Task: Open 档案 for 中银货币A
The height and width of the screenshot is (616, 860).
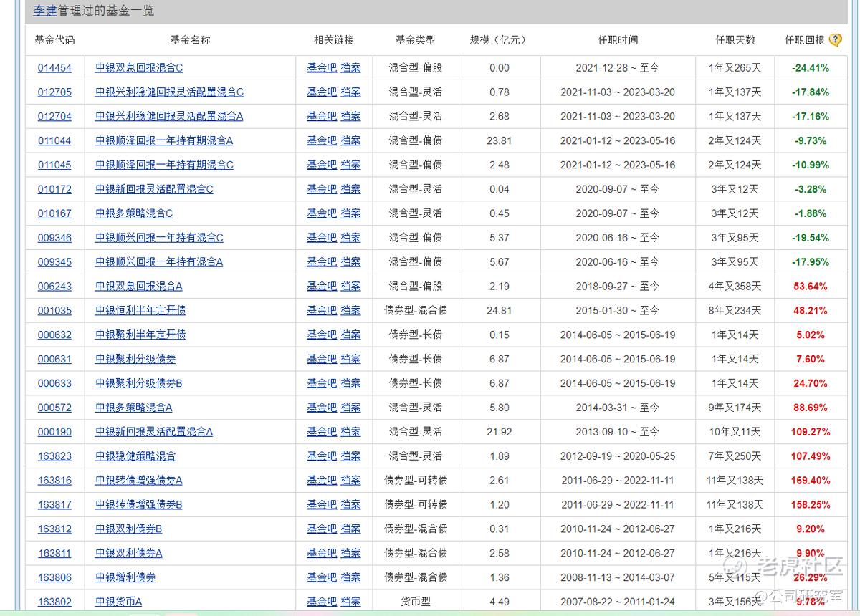Action: [x=350, y=602]
